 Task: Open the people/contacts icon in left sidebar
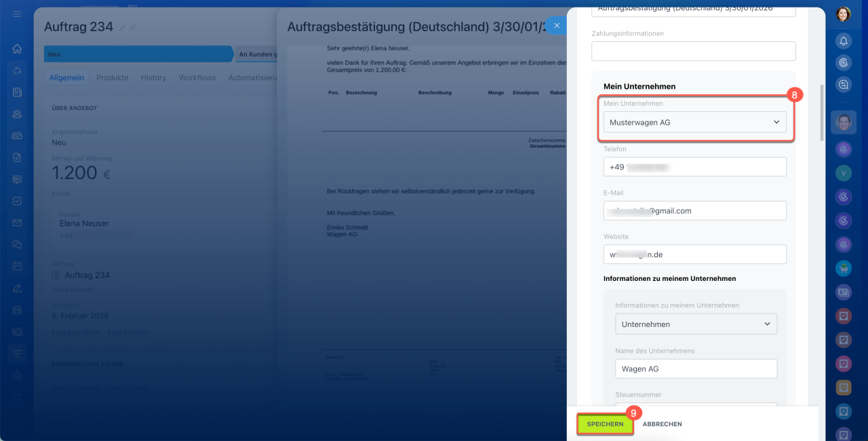point(17,114)
